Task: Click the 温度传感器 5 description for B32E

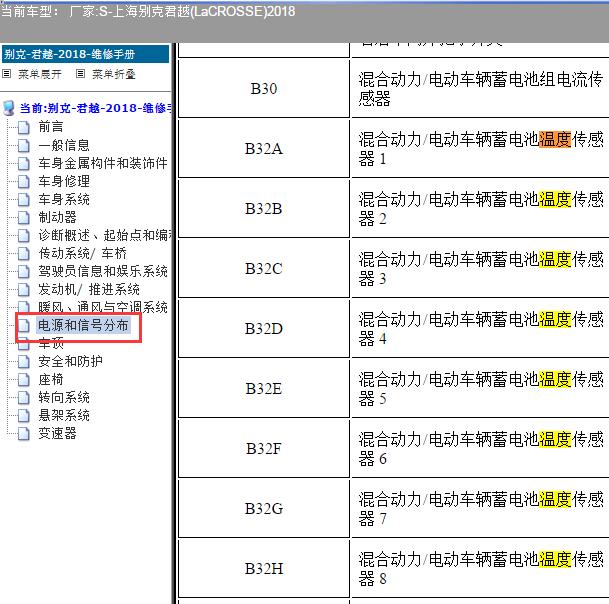Action: click(481, 389)
